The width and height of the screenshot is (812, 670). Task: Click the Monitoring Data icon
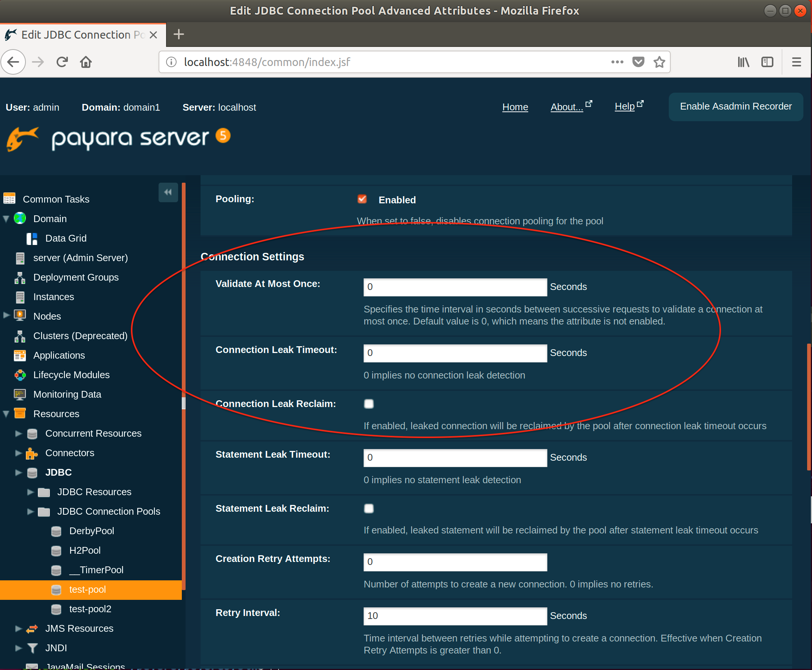coord(19,394)
